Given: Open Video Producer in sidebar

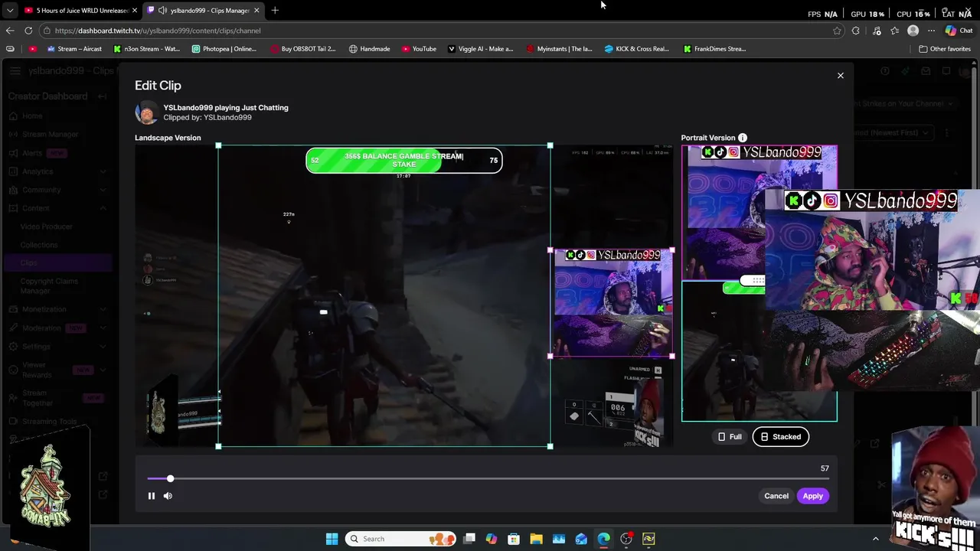Looking at the screenshot, I should coord(46,227).
